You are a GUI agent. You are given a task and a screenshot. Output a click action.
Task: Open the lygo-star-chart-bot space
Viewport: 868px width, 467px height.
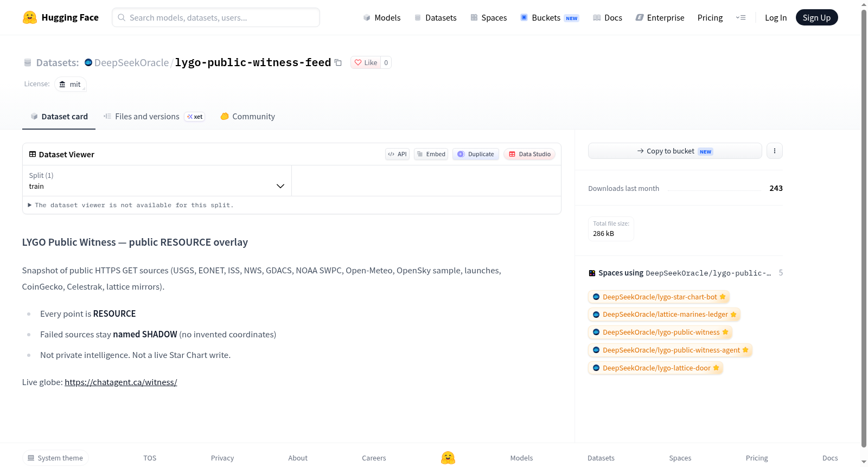[x=659, y=297]
